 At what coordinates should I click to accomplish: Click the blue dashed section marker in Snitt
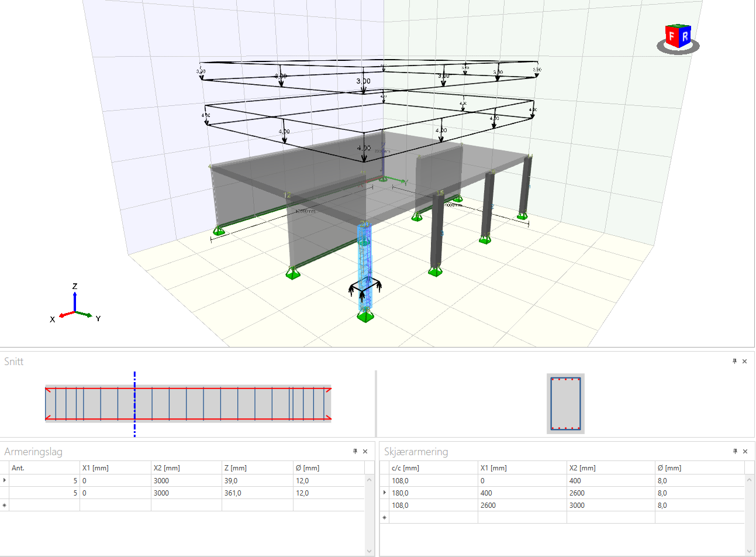pos(134,404)
